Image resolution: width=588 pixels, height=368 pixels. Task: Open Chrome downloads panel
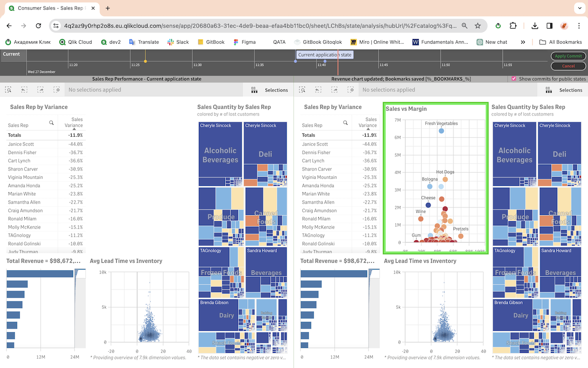[x=534, y=26]
